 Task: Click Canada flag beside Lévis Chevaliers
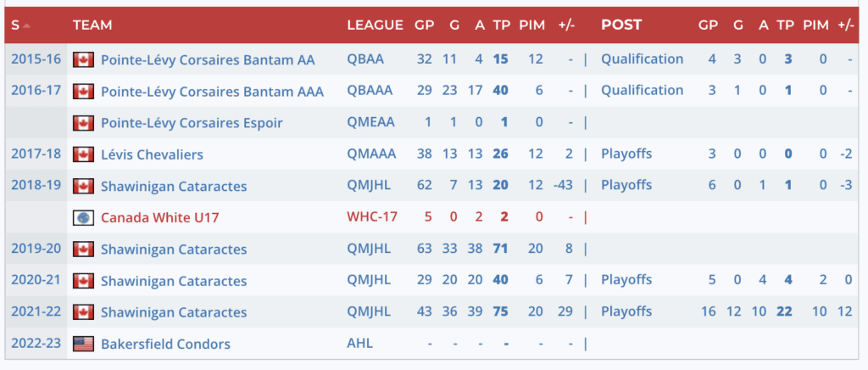83,154
